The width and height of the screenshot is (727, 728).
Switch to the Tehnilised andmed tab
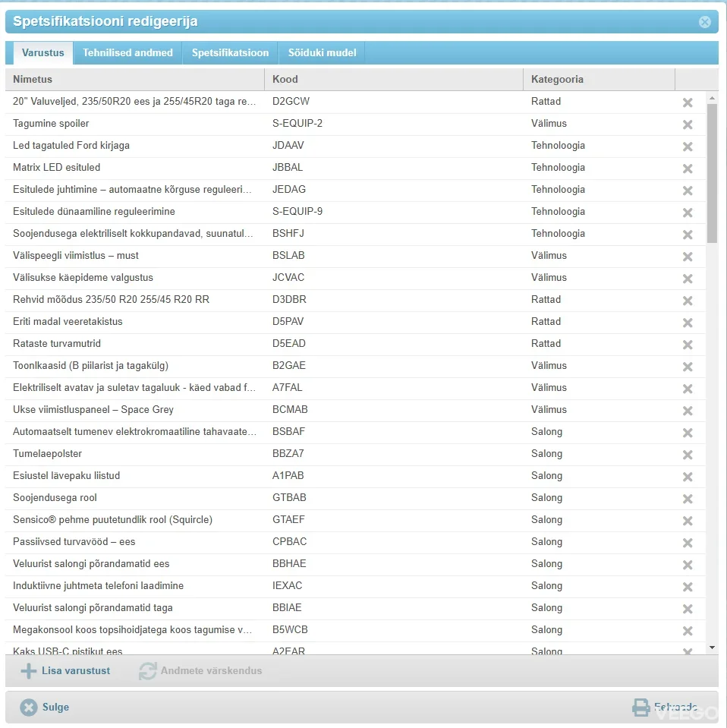tap(127, 53)
